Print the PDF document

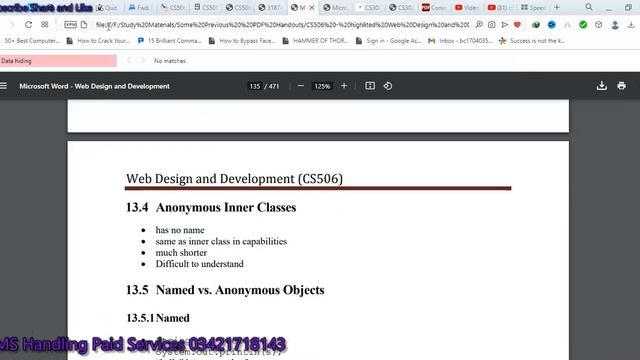coord(622,86)
